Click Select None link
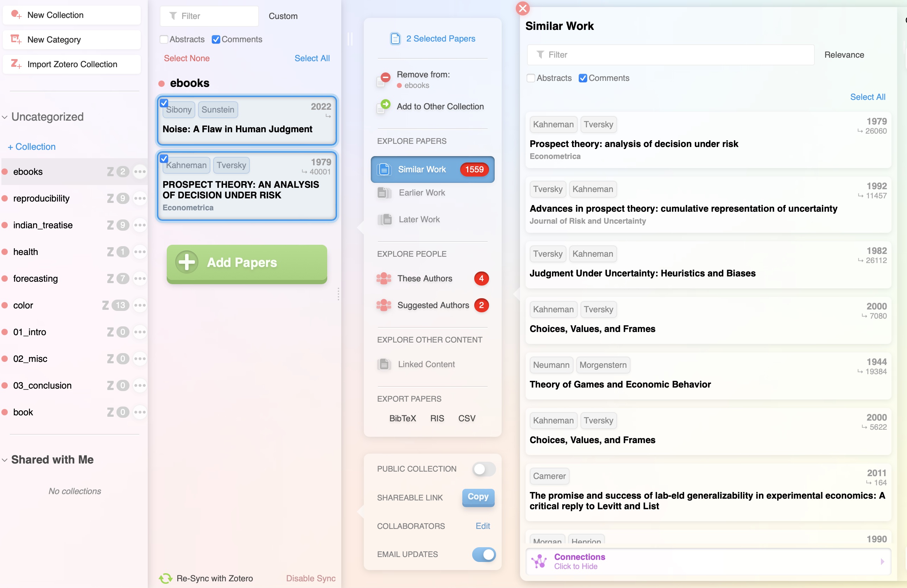The height and width of the screenshot is (588, 907). pyautogui.click(x=186, y=58)
